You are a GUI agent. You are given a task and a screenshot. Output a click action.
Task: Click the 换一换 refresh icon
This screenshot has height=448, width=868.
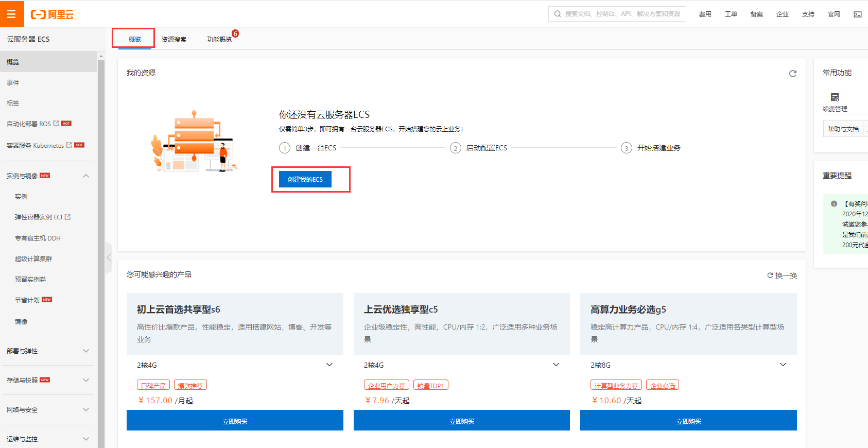[x=770, y=275]
